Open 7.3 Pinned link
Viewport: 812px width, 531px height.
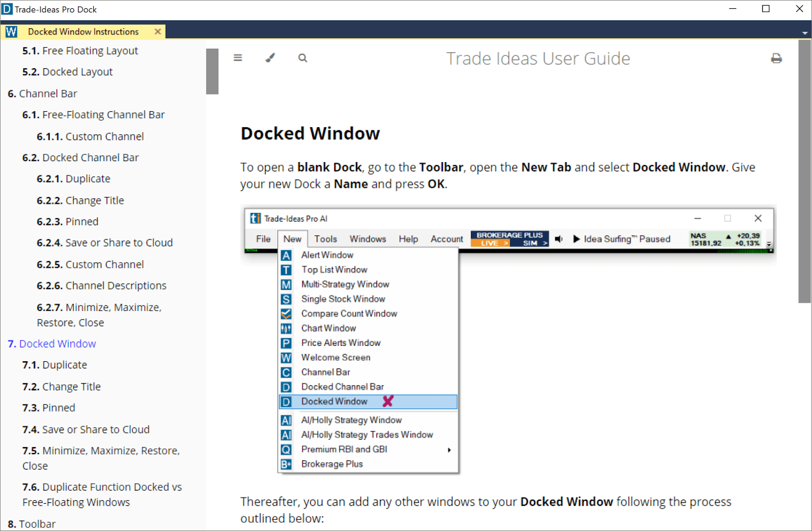pyautogui.click(x=49, y=408)
